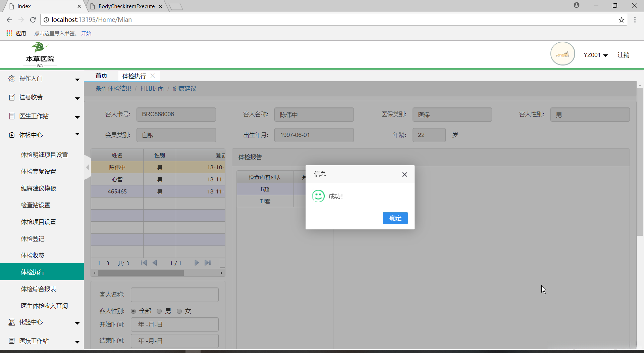The height and width of the screenshot is (353, 644).
Task: Open the 健康建议 link
Action: (x=184, y=88)
